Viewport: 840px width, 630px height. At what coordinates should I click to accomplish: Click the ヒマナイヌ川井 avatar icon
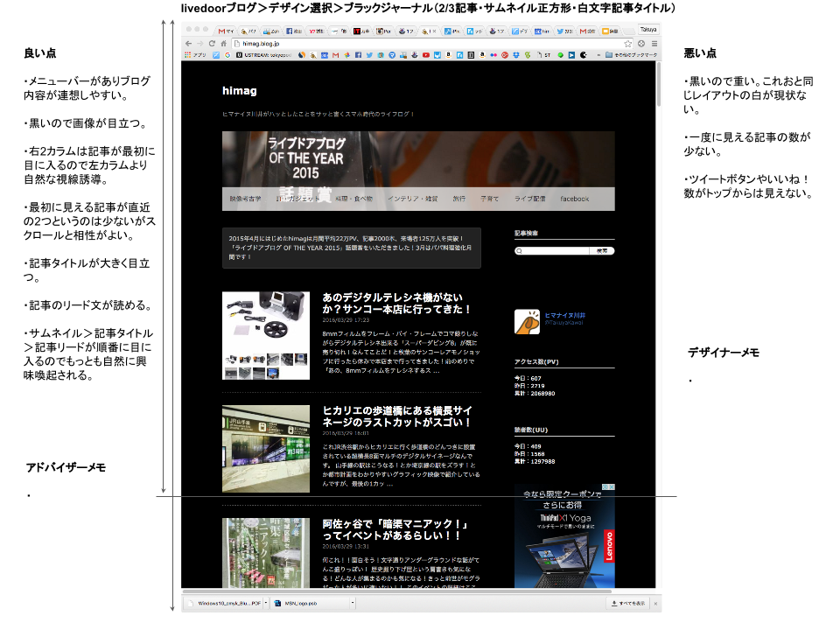click(527, 321)
